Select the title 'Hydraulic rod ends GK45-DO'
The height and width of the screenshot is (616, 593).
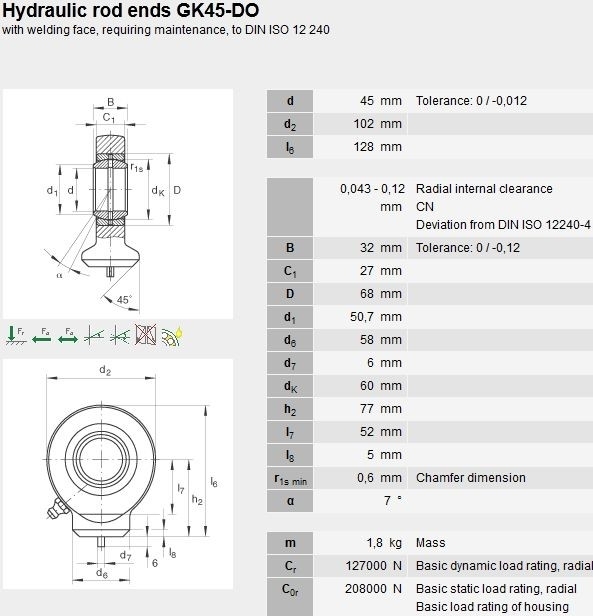click(130, 11)
